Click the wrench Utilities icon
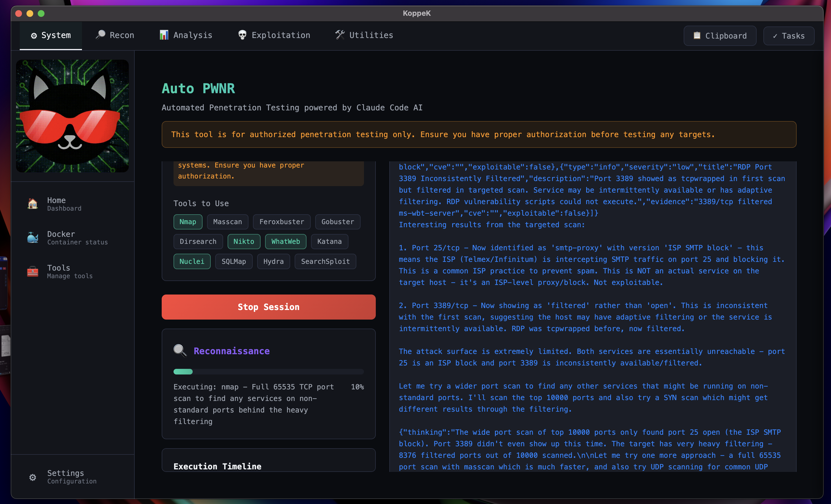 pyautogui.click(x=340, y=34)
